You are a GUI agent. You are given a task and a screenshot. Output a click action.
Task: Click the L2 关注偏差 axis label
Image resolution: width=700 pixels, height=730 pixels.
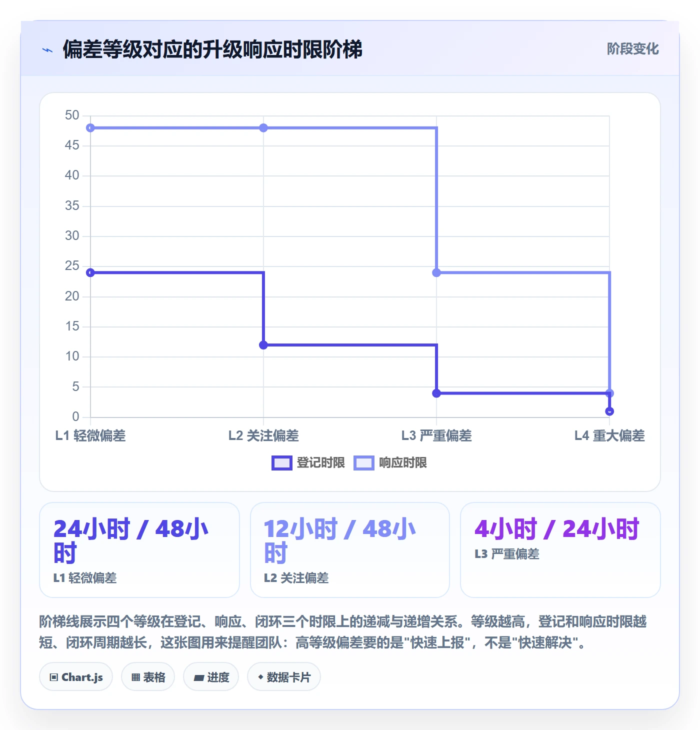tap(263, 436)
